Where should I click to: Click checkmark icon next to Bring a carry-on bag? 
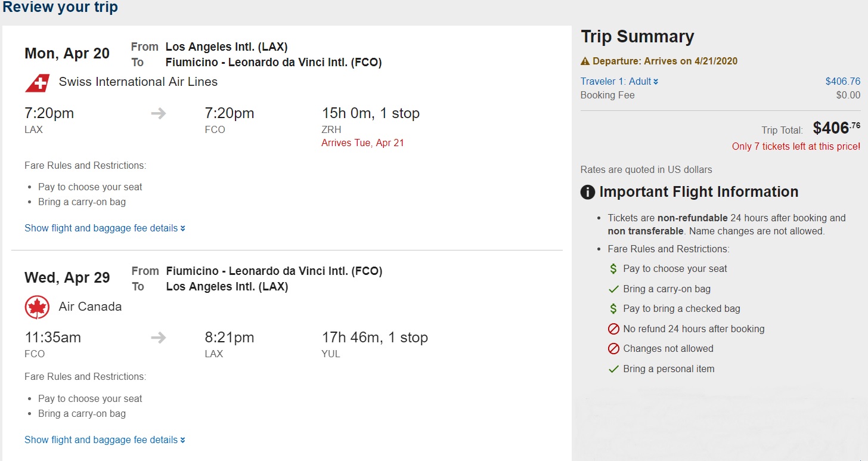click(x=613, y=289)
